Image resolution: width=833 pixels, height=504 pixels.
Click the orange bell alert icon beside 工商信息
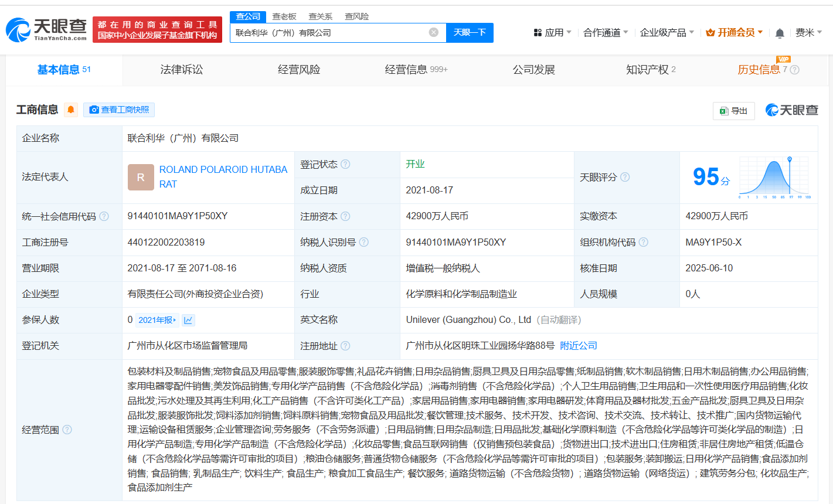[x=71, y=110]
